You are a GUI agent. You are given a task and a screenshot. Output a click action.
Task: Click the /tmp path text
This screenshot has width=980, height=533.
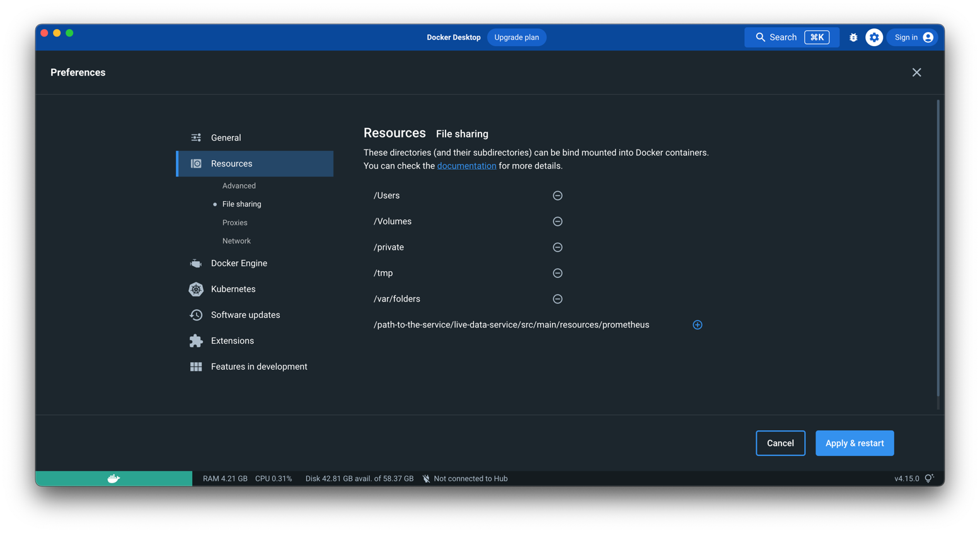[x=383, y=273]
